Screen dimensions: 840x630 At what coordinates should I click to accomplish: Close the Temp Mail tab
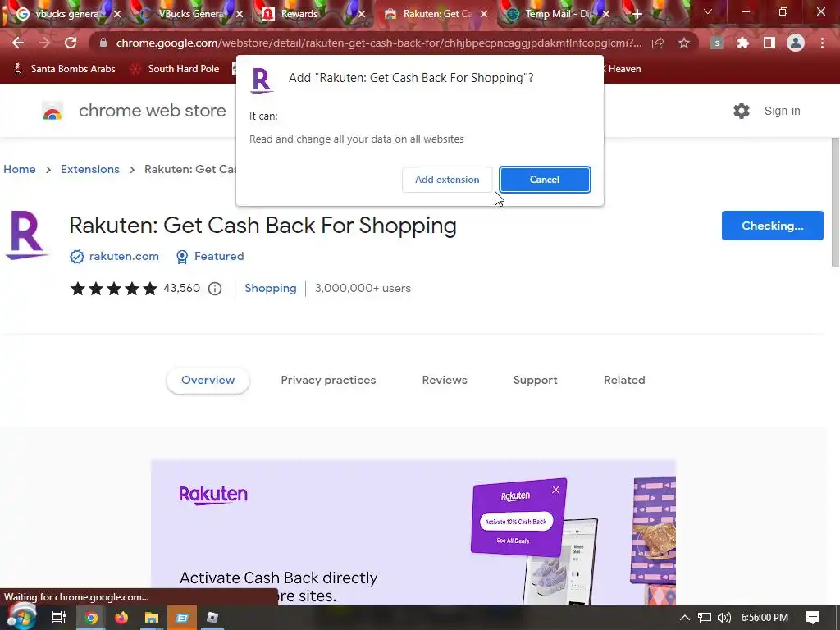(x=606, y=15)
